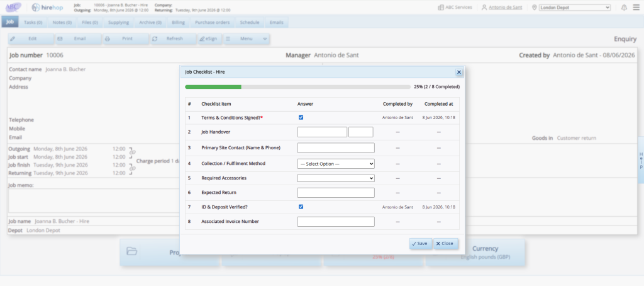
Task: Open the hamburger main menu
Action: click(x=636, y=8)
